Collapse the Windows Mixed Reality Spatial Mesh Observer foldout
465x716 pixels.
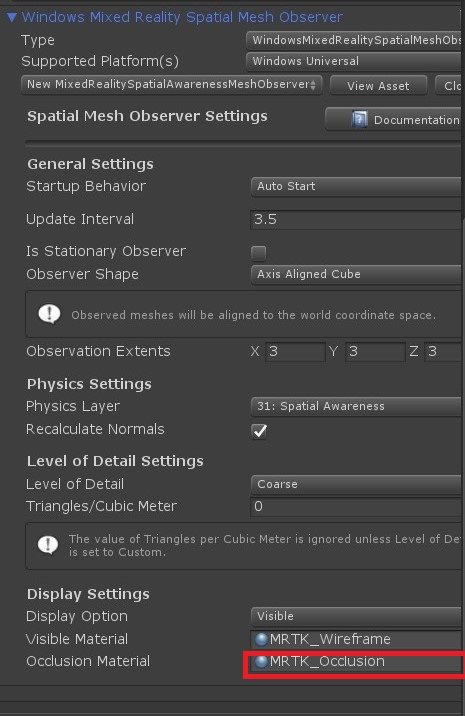point(12,18)
